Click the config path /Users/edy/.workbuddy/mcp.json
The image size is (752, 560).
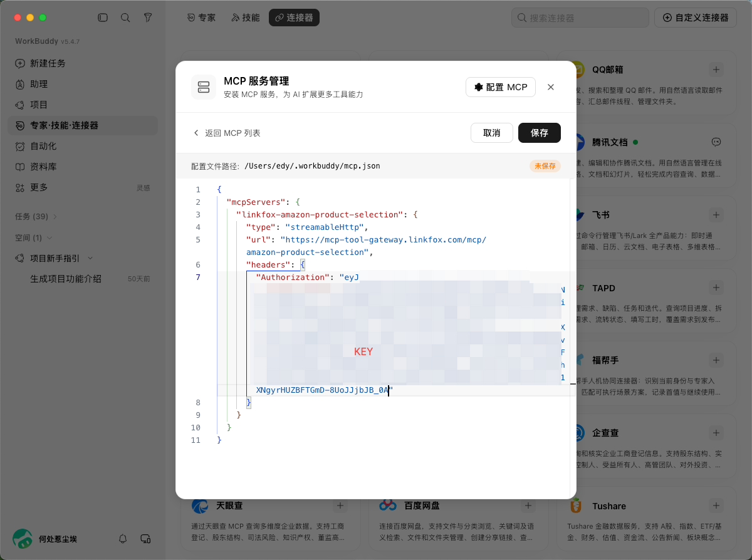tap(312, 166)
